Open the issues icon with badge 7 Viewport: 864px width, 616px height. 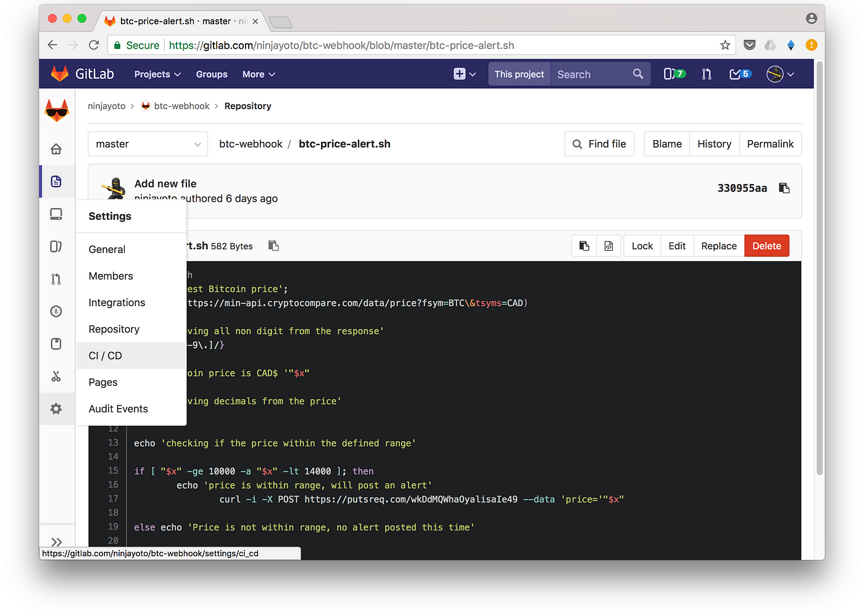coord(674,74)
